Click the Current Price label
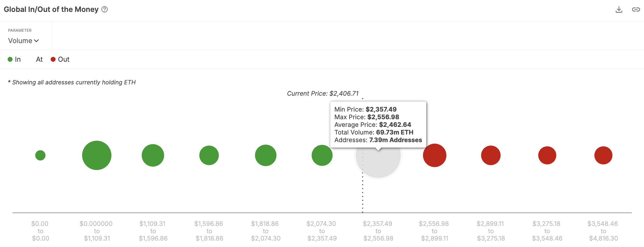Image resolution: width=644 pixels, height=247 pixels. pos(323,94)
